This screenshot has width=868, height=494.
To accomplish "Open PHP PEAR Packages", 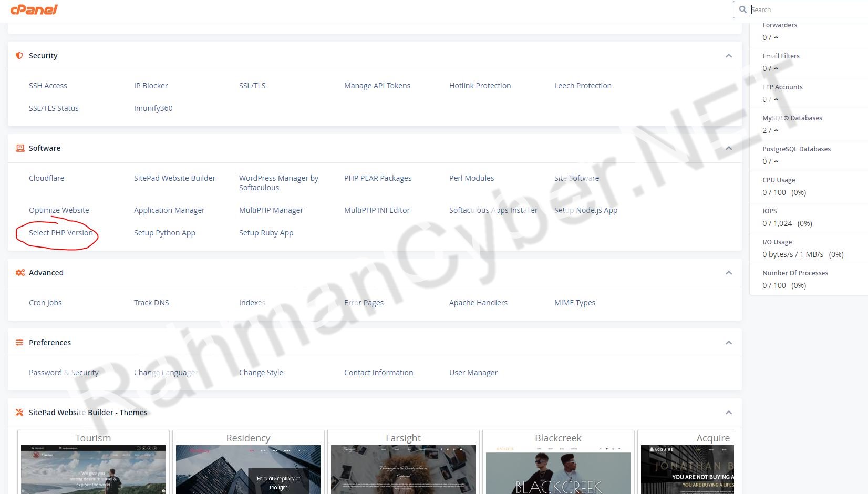I will tap(378, 178).
